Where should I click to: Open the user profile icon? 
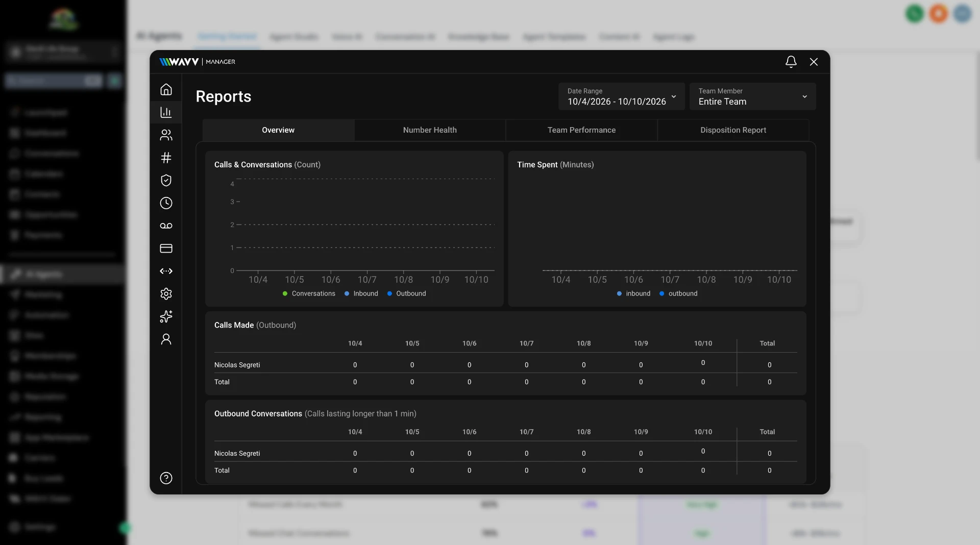point(166,339)
